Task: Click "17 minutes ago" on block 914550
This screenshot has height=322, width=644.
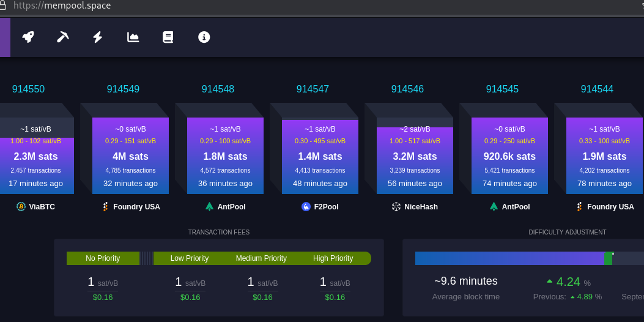Action: click(35, 184)
